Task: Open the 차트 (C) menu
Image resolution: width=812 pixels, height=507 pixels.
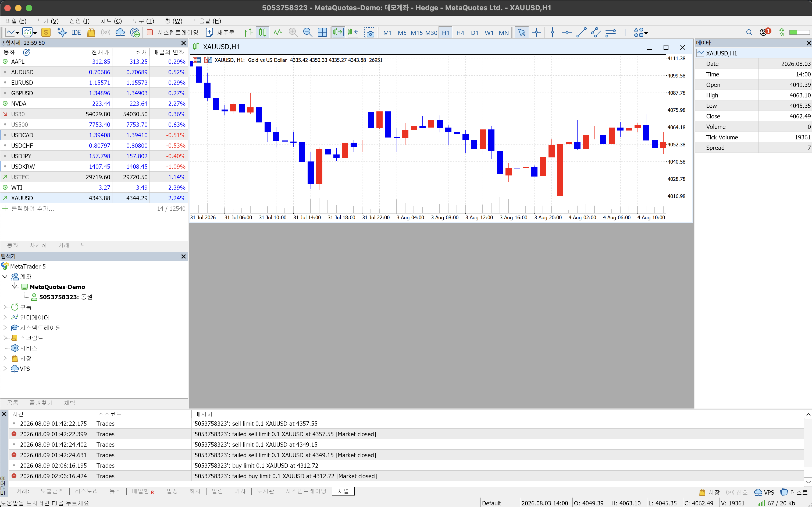Action: (x=111, y=21)
